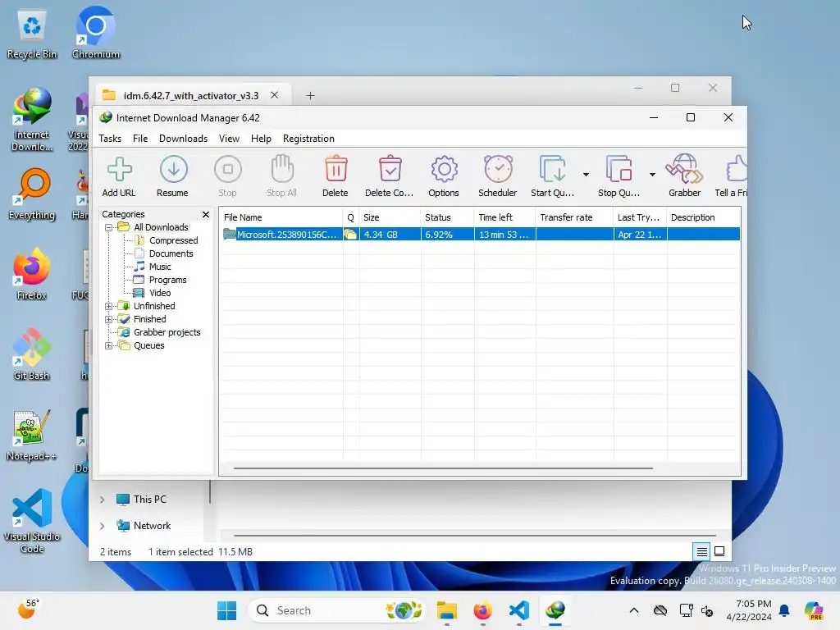Open the Start Queue dropdown arrow

[x=586, y=175]
